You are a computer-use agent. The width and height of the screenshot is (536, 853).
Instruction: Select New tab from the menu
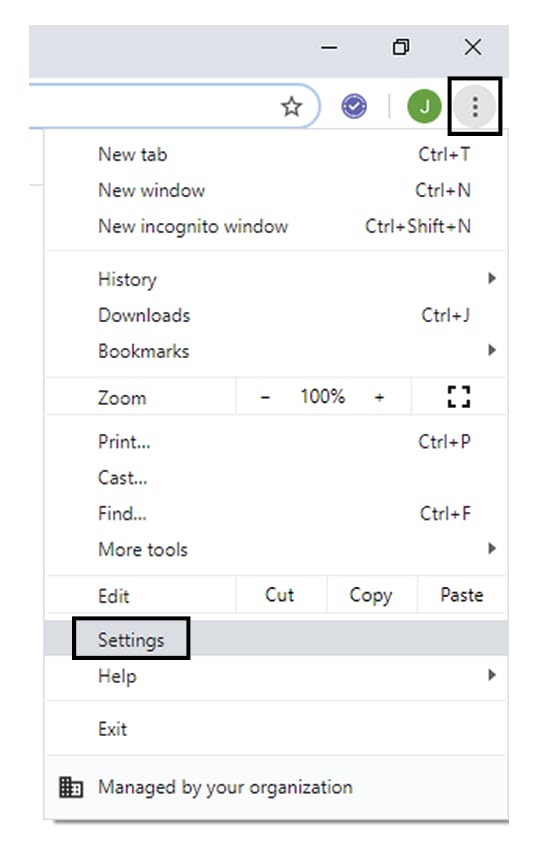click(x=276, y=154)
